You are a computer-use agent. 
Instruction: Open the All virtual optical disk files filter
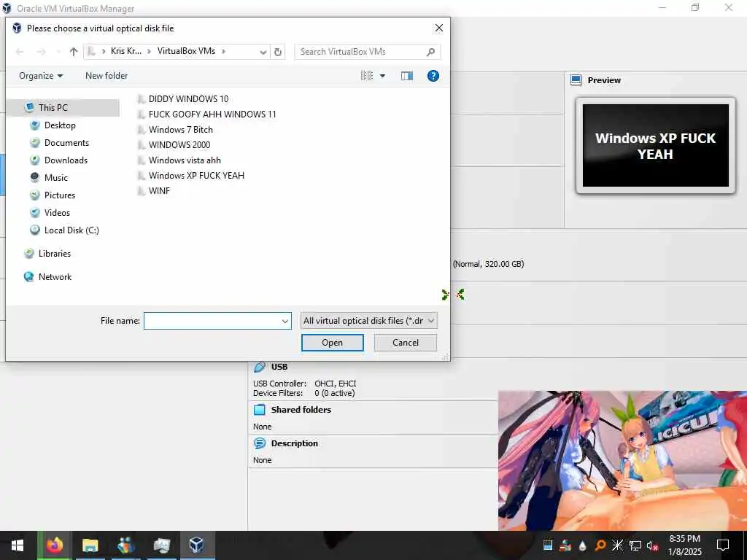(x=368, y=321)
